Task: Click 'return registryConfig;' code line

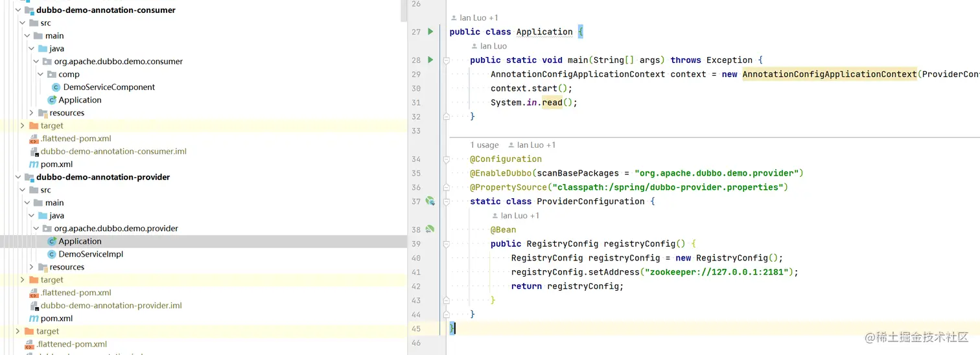Action: point(567,286)
